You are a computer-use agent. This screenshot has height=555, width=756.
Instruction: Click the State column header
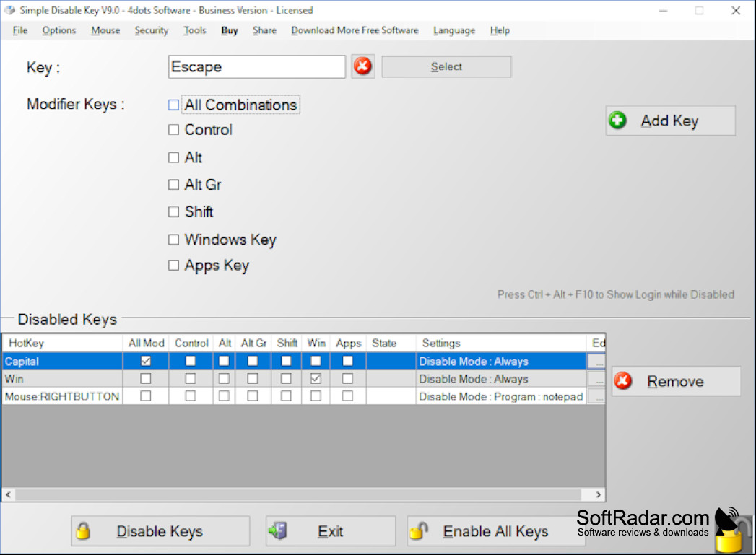click(x=391, y=343)
